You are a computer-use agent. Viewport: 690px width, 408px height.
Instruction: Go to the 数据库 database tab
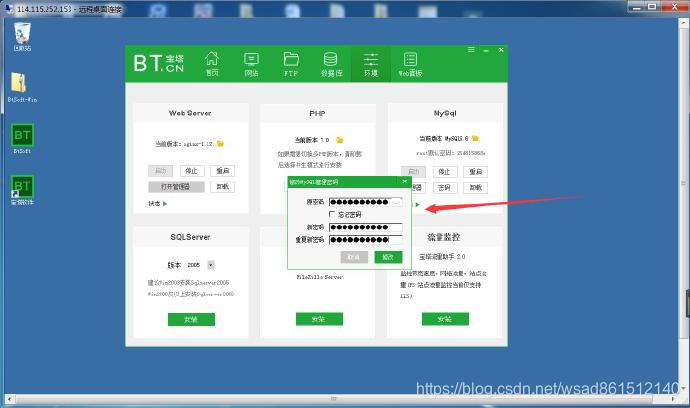pyautogui.click(x=331, y=64)
